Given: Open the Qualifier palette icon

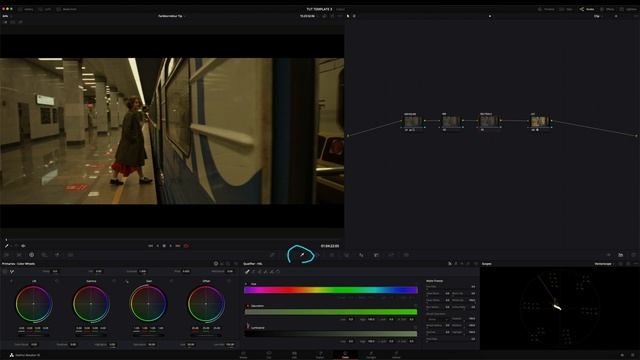Looking at the screenshot, I should tap(302, 255).
